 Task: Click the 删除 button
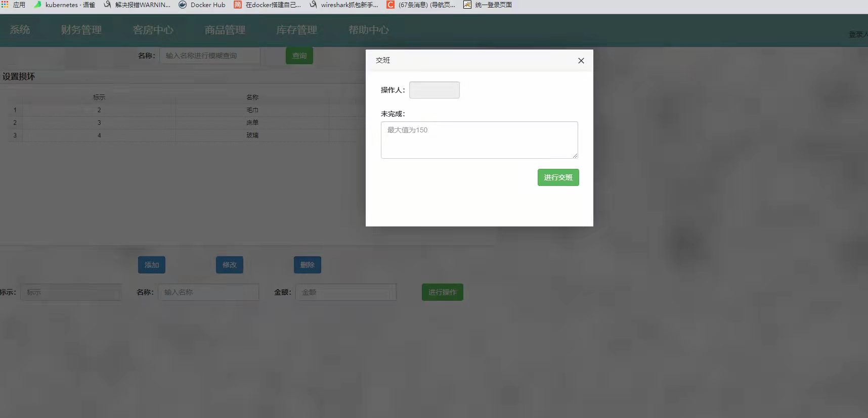[x=308, y=265]
